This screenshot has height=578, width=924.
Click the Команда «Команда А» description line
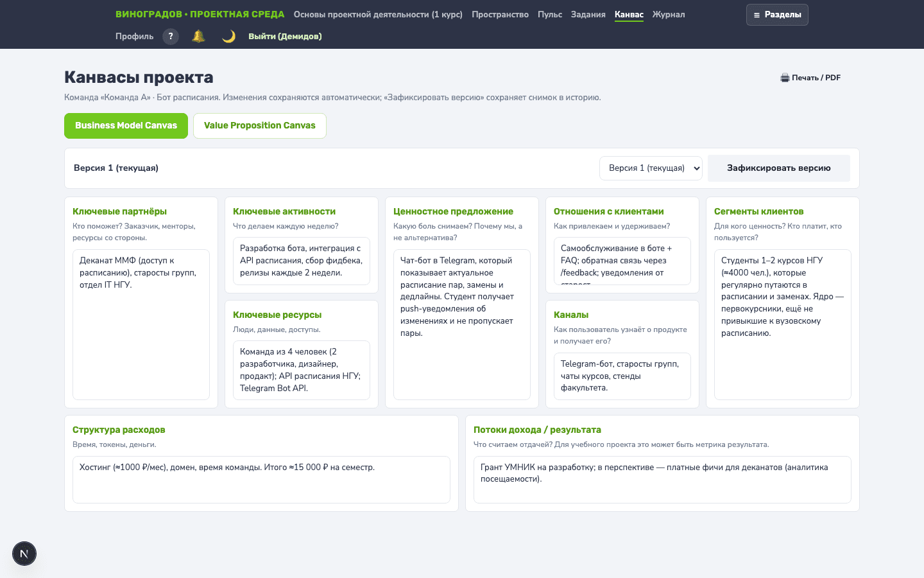point(332,98)
